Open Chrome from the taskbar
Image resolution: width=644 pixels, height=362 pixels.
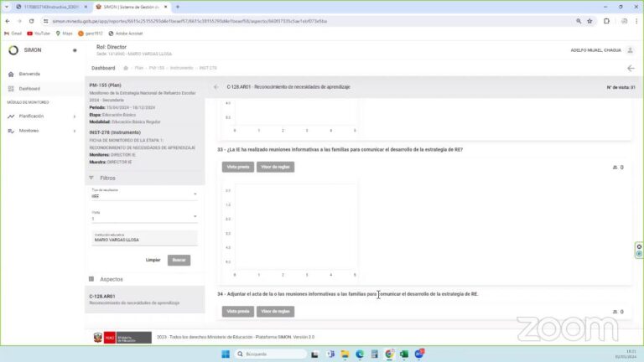click(x=389, y=354)
